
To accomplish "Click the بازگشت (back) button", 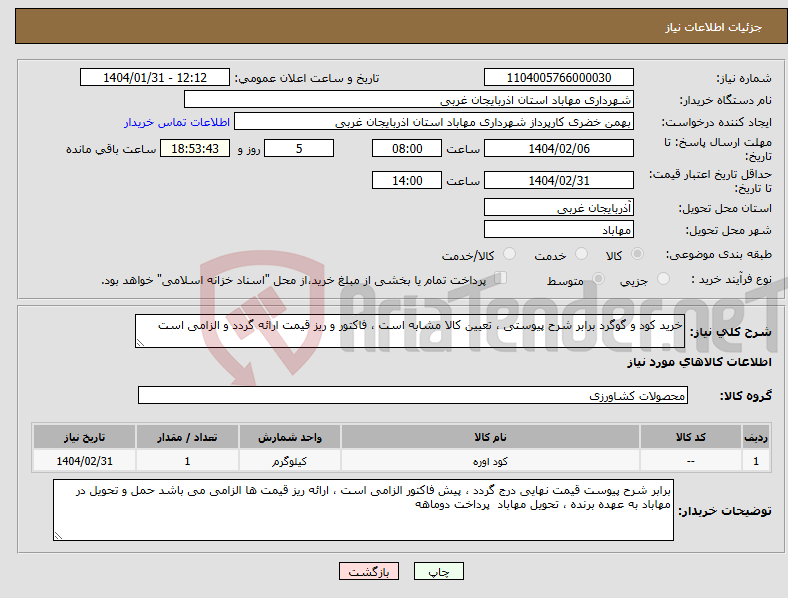I will 369,571.
